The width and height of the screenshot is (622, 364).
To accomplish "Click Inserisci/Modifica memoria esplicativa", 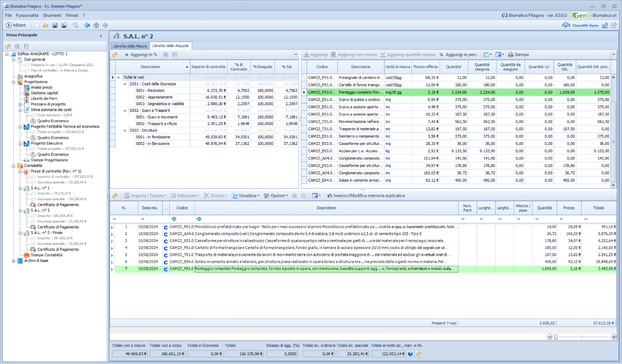I will tap(366, 196).
